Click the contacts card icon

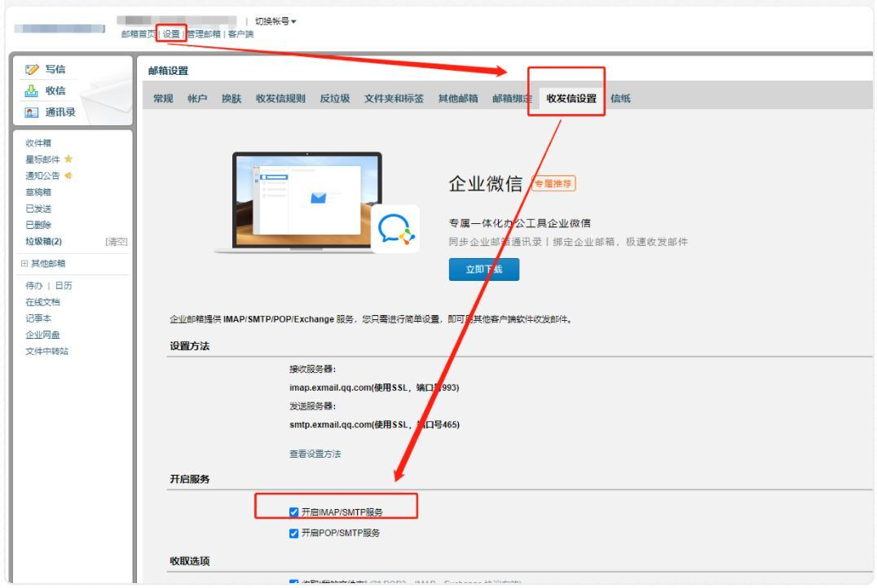(31, 112)
